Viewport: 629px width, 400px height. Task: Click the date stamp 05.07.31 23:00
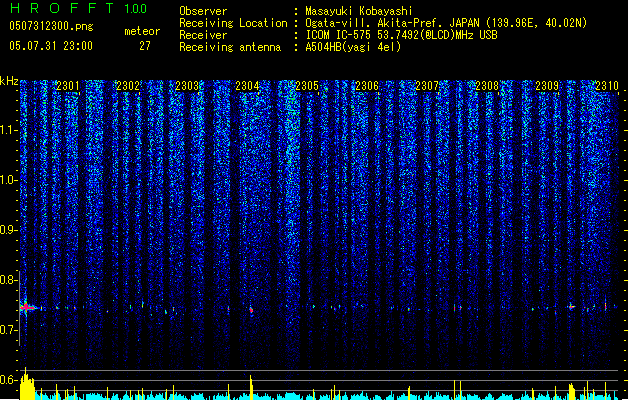tap(51, 46)
